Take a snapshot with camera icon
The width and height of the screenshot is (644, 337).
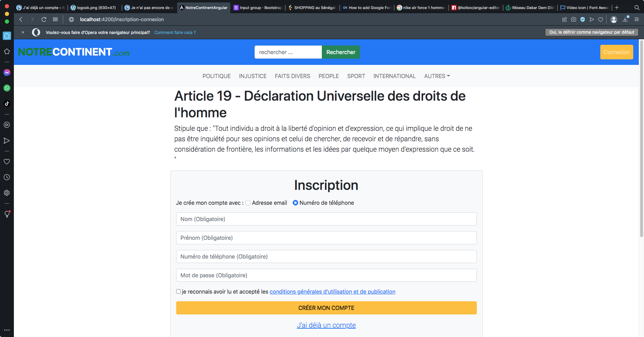click(574, 19)
